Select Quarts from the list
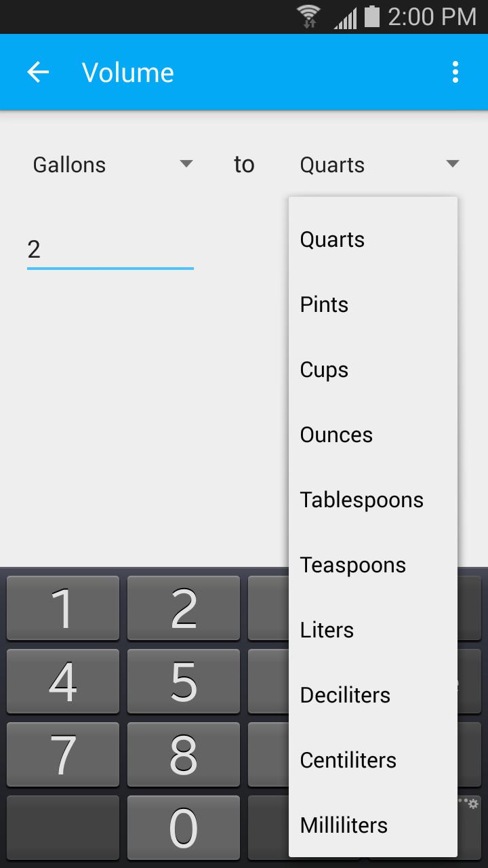The height and width of the screenshot is (868, 488). [x=373, y=239]
